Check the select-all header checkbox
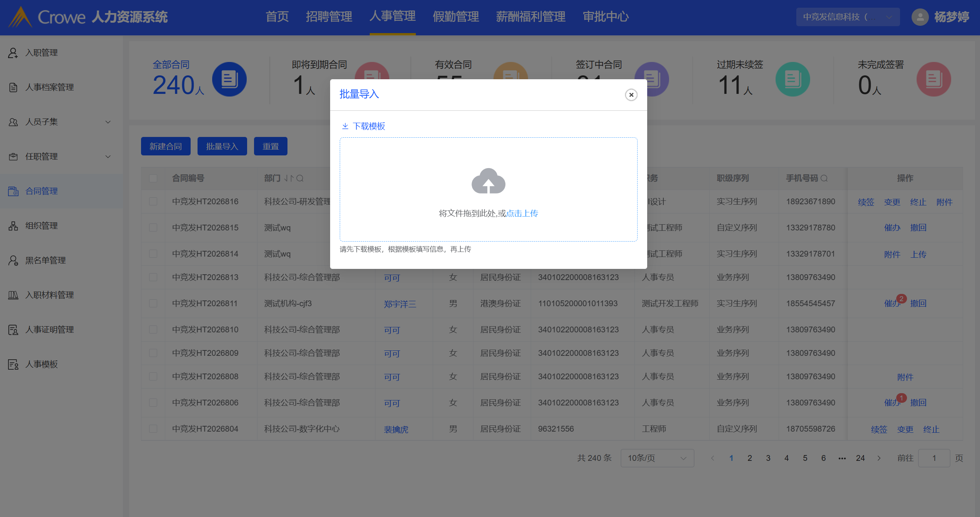Image resolution: width=980 pixels, height=517 pixels. pyautogui.click(x=153, y=178)
